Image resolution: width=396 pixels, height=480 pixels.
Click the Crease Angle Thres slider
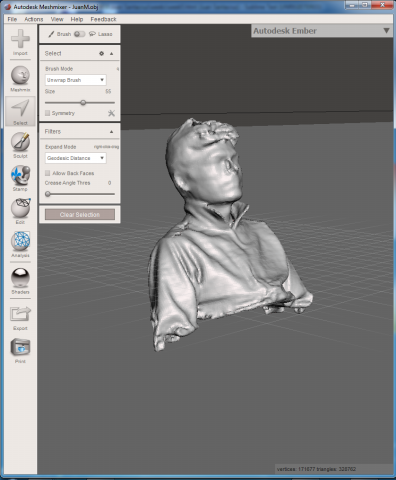(80, 194)
